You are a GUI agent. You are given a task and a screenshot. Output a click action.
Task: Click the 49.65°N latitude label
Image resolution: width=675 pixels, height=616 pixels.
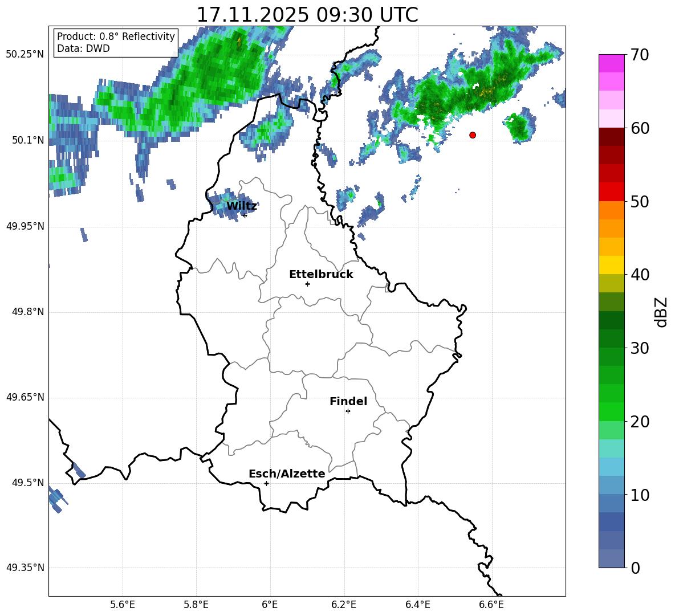pos(25,397)
